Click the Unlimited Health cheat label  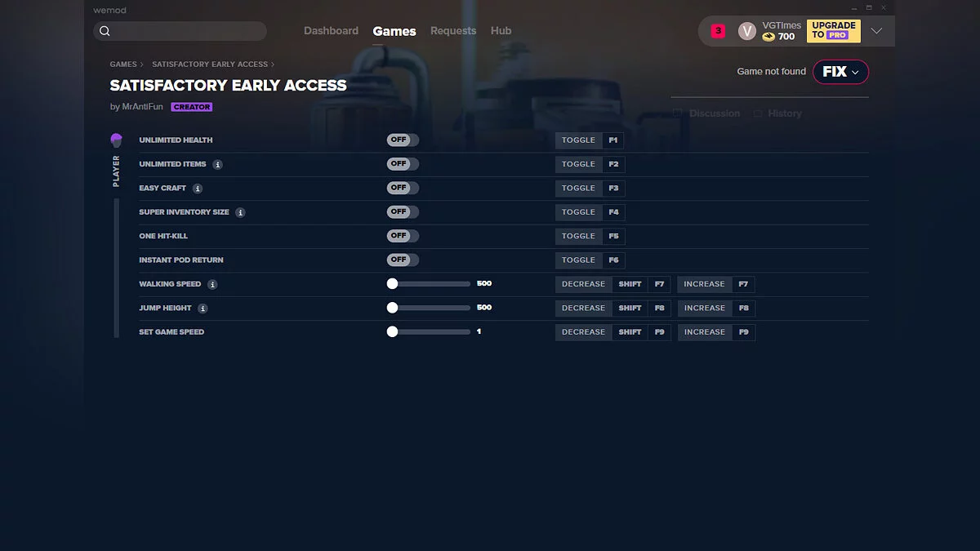176,140
